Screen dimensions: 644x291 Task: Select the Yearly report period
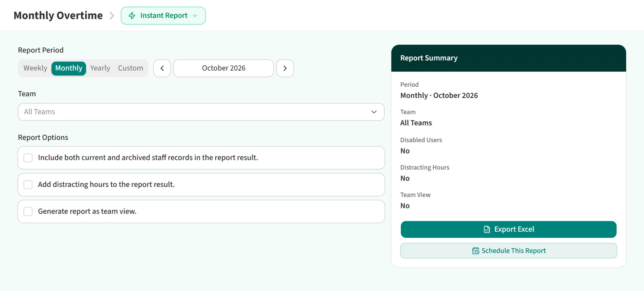100,68
